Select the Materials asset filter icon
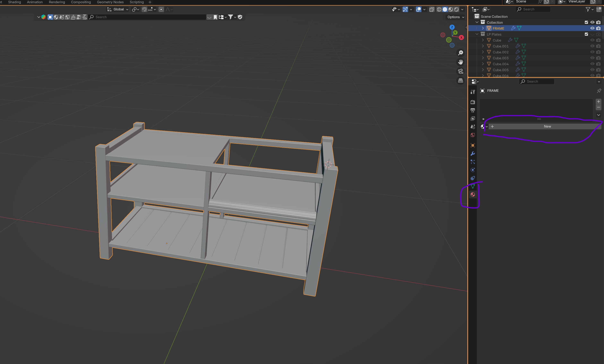 (56, 17)
